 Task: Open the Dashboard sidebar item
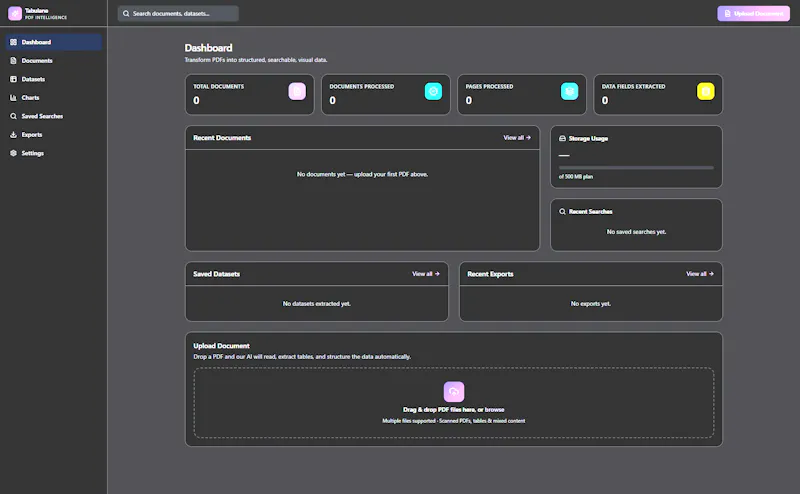click(x=54, y=42)
